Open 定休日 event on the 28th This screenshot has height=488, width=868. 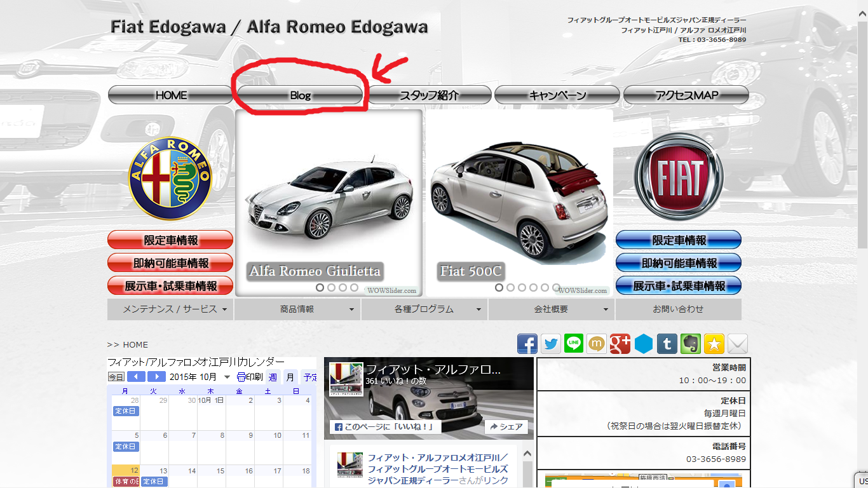tap(126, 411)
